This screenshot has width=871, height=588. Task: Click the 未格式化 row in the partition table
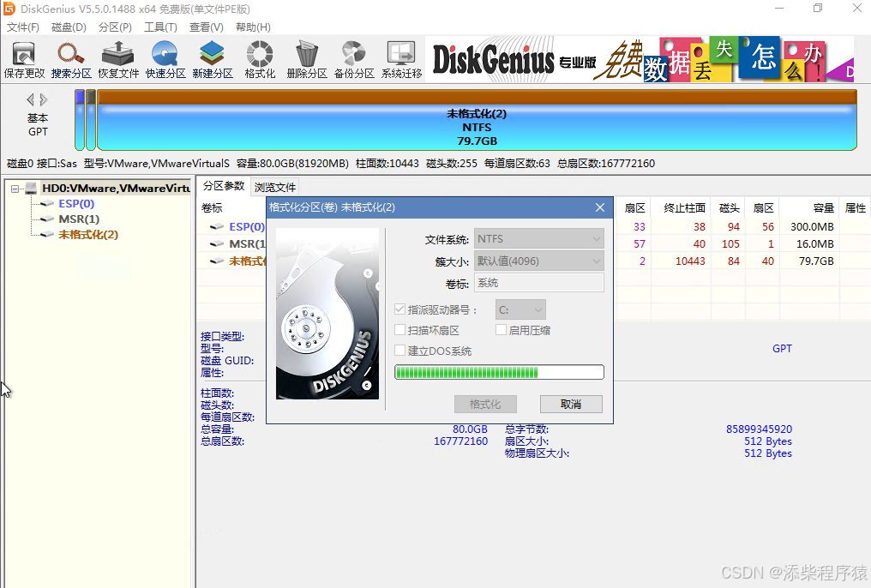point(533,261)
